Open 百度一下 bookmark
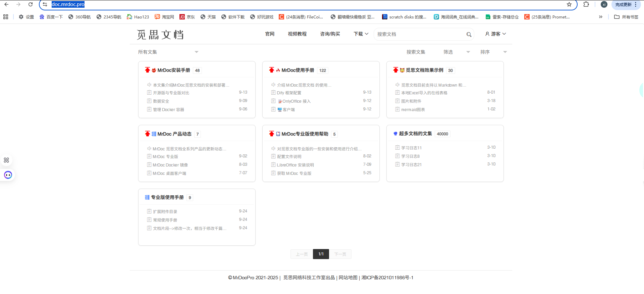 [51, 17]
